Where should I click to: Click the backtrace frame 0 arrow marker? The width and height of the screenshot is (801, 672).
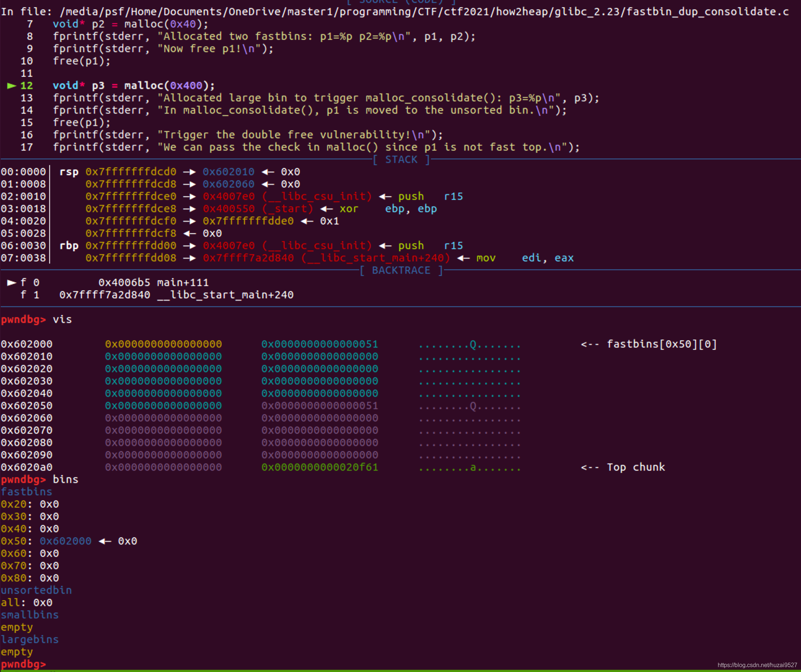pyautogui.click(x=12, y=283)
